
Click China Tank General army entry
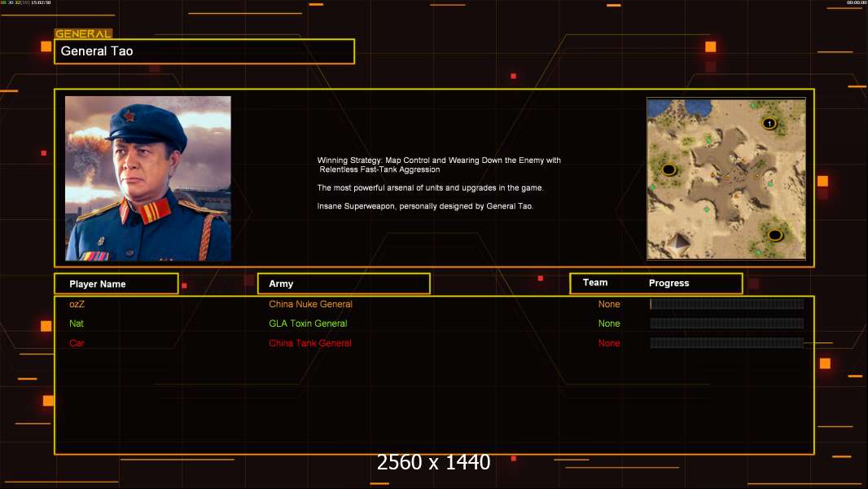[x=310, y=343]
